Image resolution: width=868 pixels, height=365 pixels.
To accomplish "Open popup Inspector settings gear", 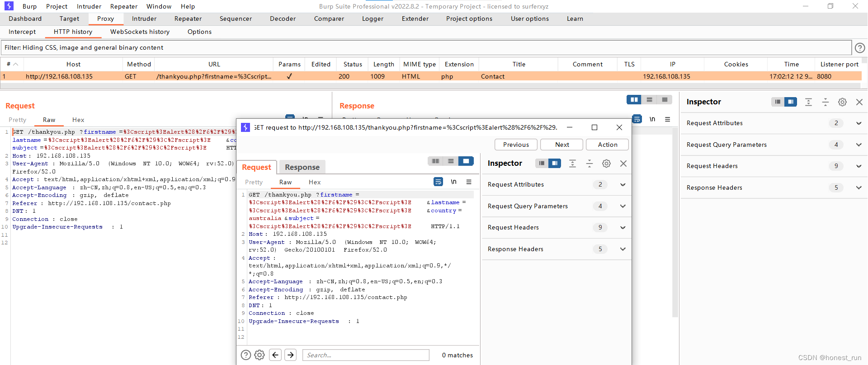I will pos(606,163).
